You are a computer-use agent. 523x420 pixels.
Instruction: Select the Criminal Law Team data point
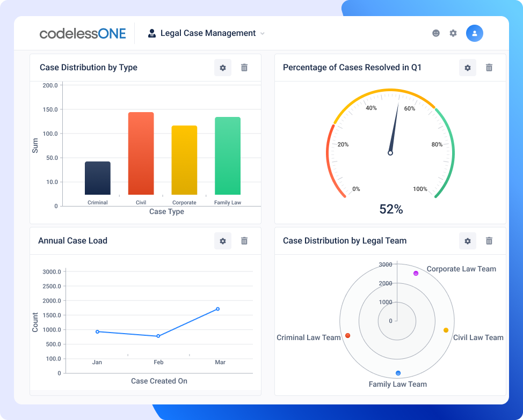347,334
